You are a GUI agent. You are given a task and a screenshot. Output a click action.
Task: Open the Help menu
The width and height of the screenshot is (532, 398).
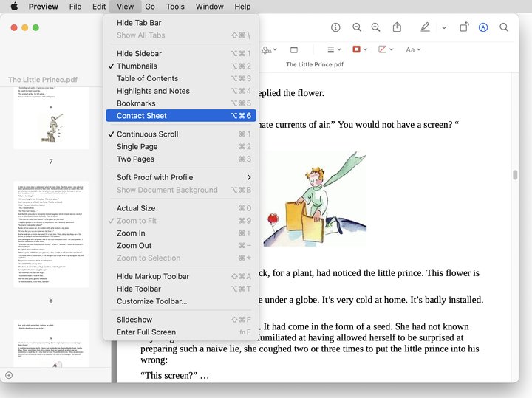pyautogui.click(x=242, y=7)
